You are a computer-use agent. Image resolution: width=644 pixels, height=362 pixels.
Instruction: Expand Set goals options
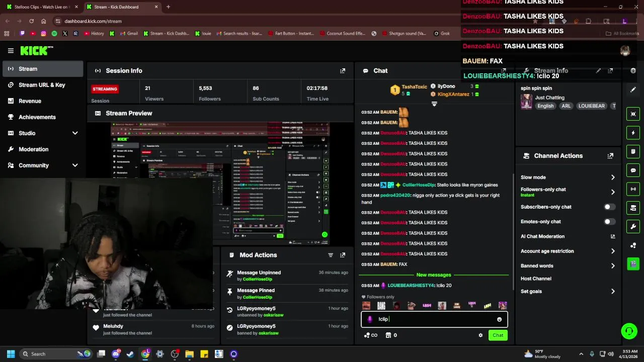pyautogui.click(x=613, y=292)
